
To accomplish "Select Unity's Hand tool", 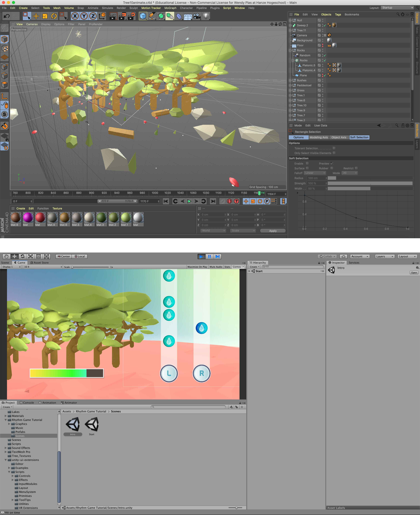I will tap(6, 256).
